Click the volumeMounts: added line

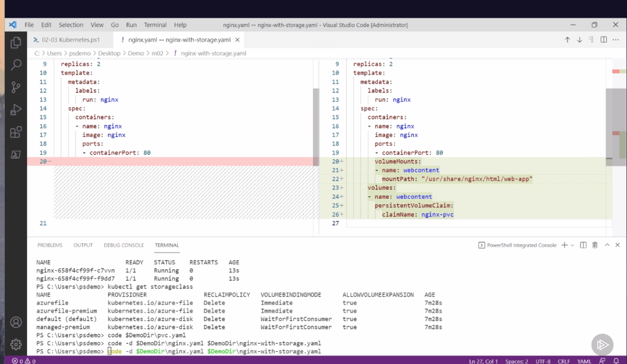tap(398, 162)
